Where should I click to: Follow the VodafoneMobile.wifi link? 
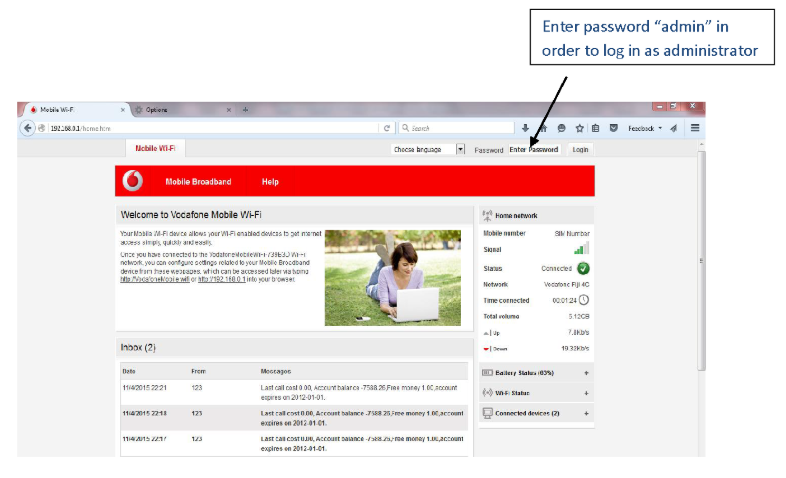[x=155, y=279]
